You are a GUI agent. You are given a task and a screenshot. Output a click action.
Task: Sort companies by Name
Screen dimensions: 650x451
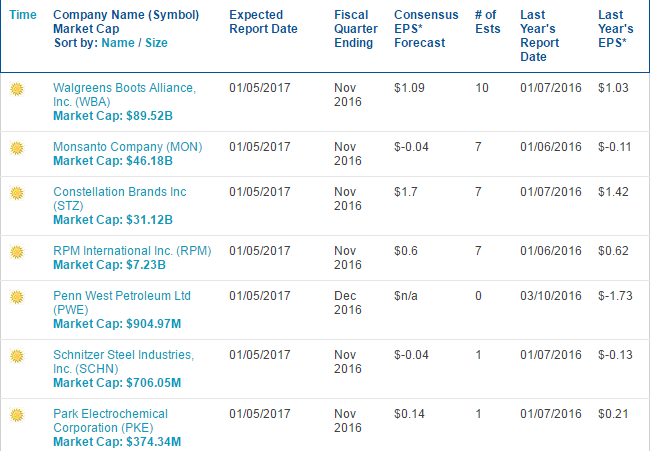click(x=118, y=43)
